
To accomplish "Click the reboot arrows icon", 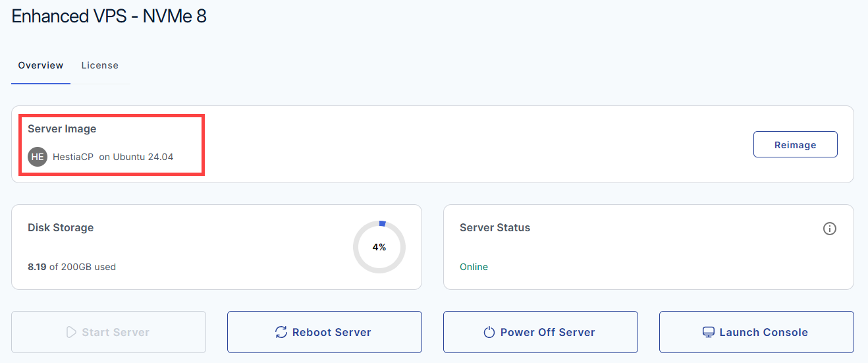I will click(281, 332).
